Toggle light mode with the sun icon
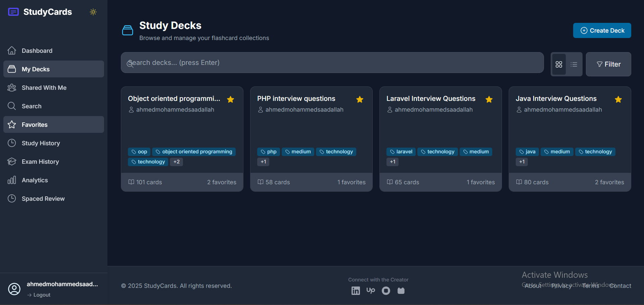The image size is (644, 305). pos(93,12)
